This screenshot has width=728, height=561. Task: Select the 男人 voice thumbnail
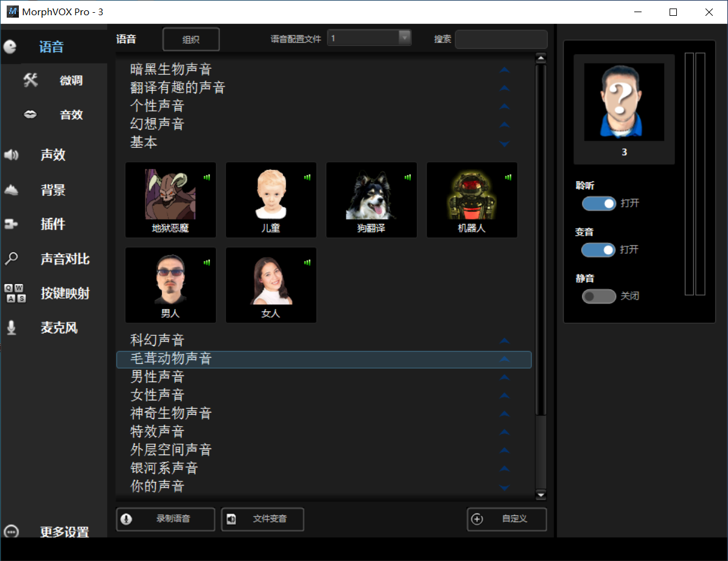[170, 285]
